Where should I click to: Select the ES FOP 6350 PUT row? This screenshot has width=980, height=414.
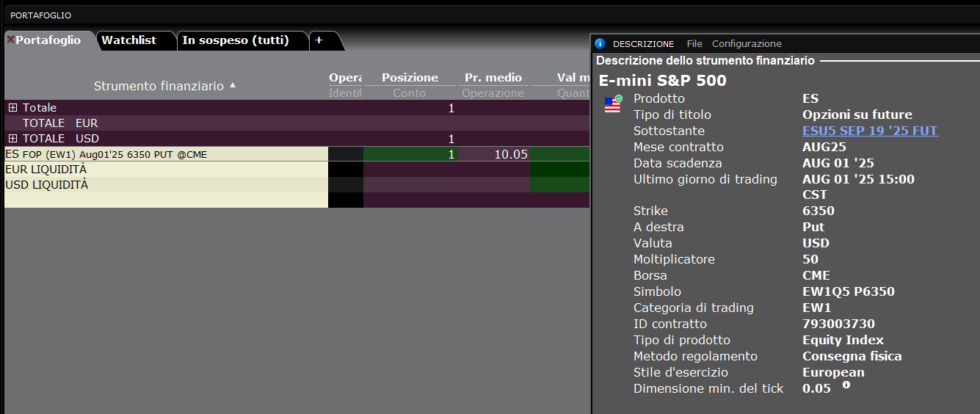click(297, 154)
